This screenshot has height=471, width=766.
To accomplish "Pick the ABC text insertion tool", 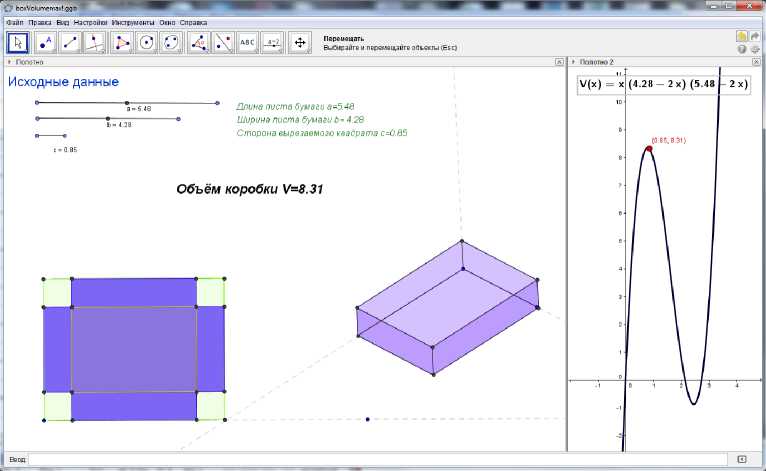I will [248, 42].
